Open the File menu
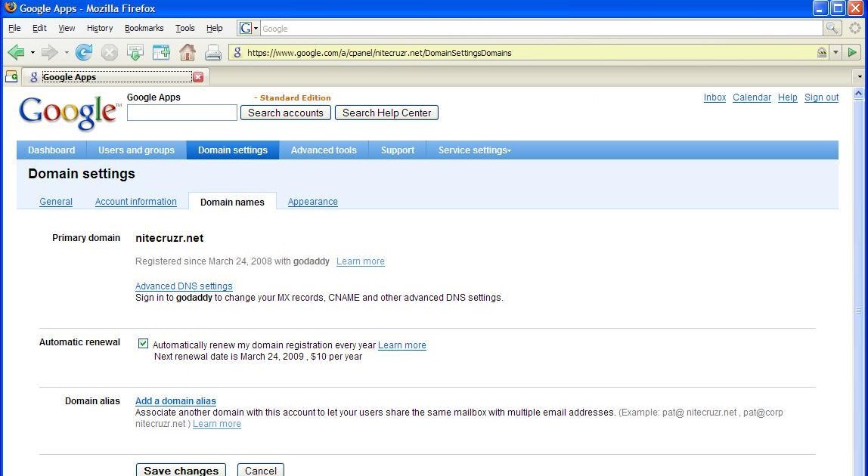 coord(14,28)
